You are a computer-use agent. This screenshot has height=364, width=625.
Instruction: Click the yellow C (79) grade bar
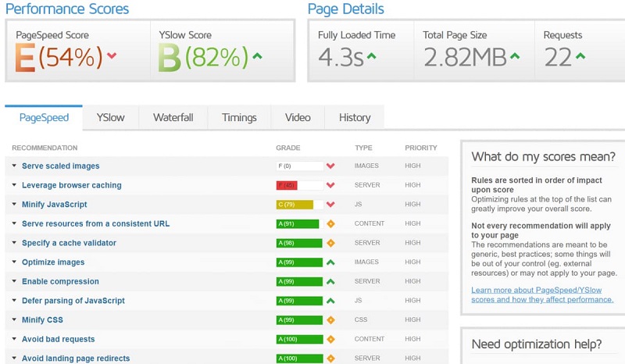tap(300, 205)
